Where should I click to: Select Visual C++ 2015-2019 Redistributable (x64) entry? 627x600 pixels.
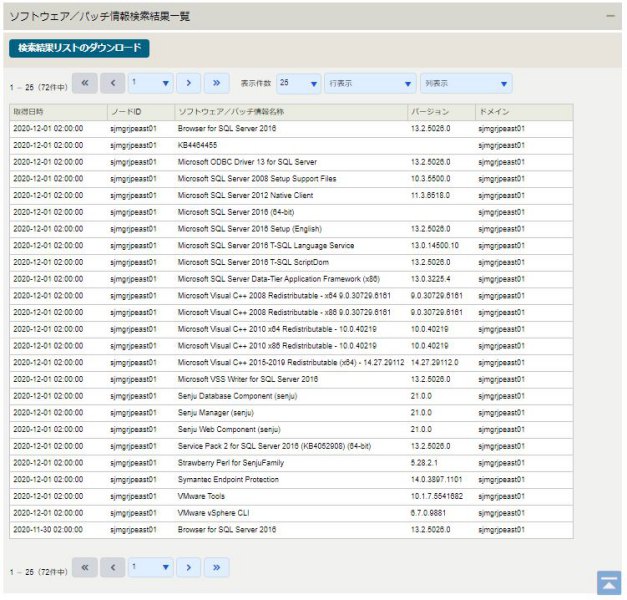pos(291,363)
